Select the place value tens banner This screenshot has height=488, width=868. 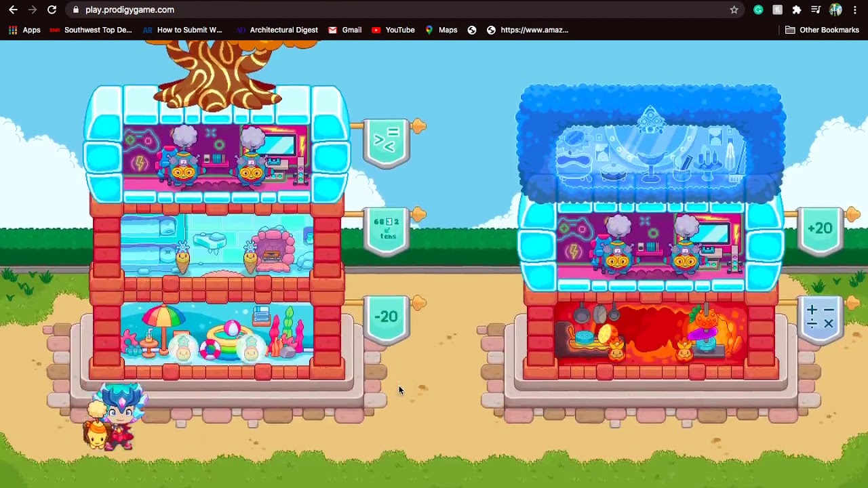pyautogui.click(x=387, y=231)
